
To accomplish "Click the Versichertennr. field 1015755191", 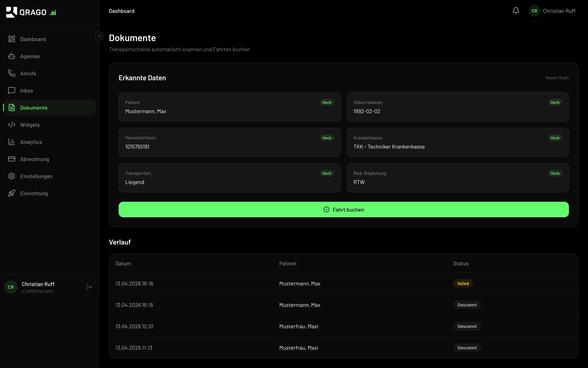I will [x=229, y=142].
